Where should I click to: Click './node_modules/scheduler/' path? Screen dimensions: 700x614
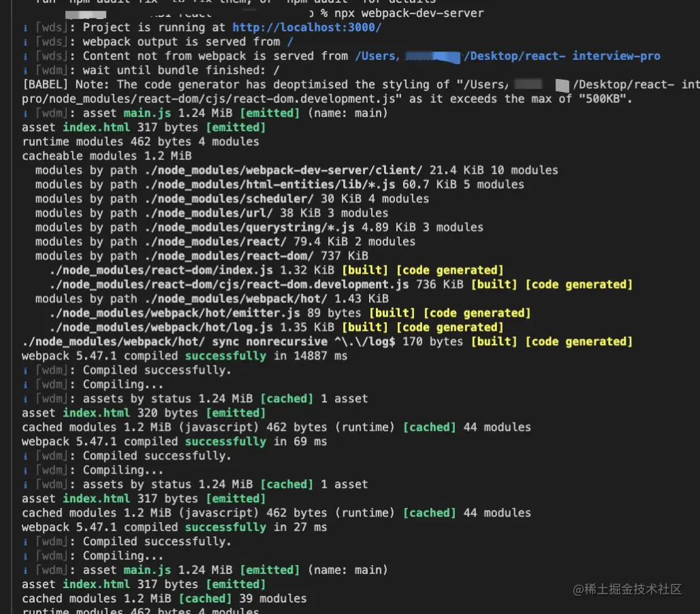coord(229,199)
